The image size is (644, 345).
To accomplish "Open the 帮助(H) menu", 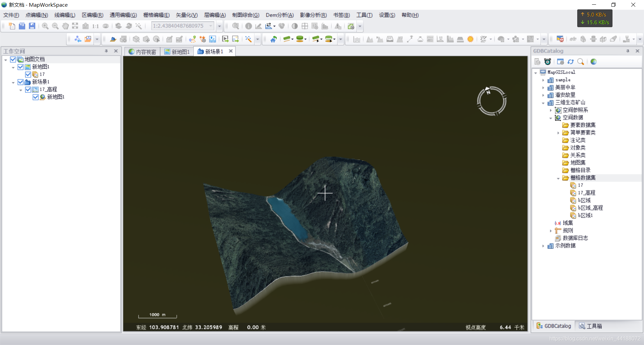I will point(410,15).
